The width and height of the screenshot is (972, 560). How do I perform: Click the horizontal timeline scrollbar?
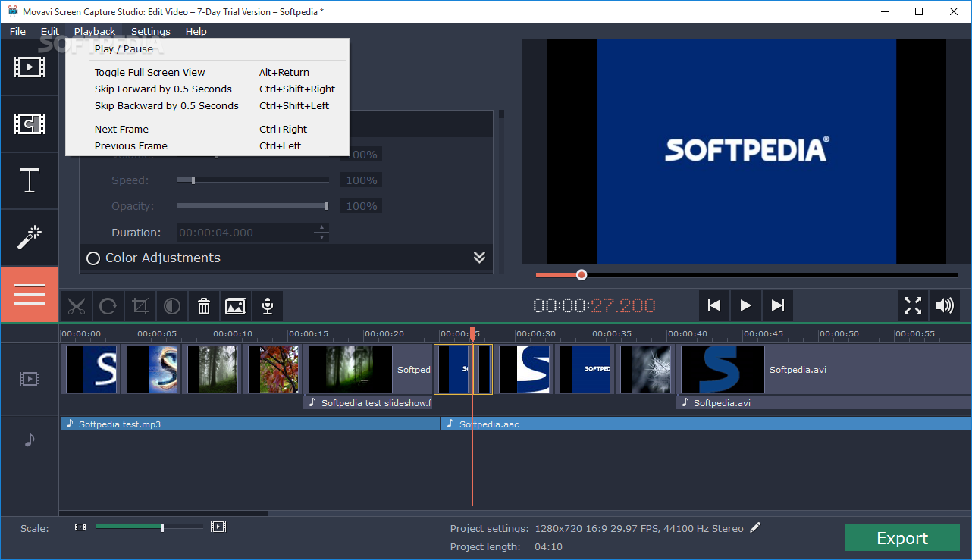coord(164,513)
